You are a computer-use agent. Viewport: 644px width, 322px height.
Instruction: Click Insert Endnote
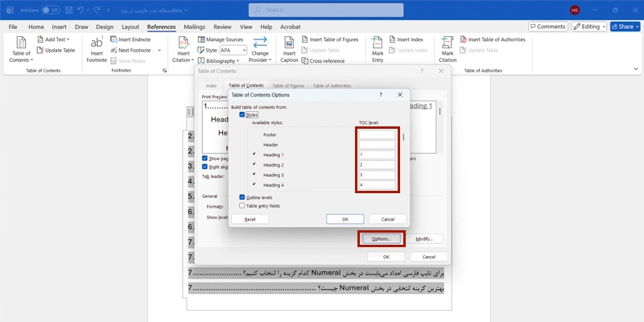130,39
